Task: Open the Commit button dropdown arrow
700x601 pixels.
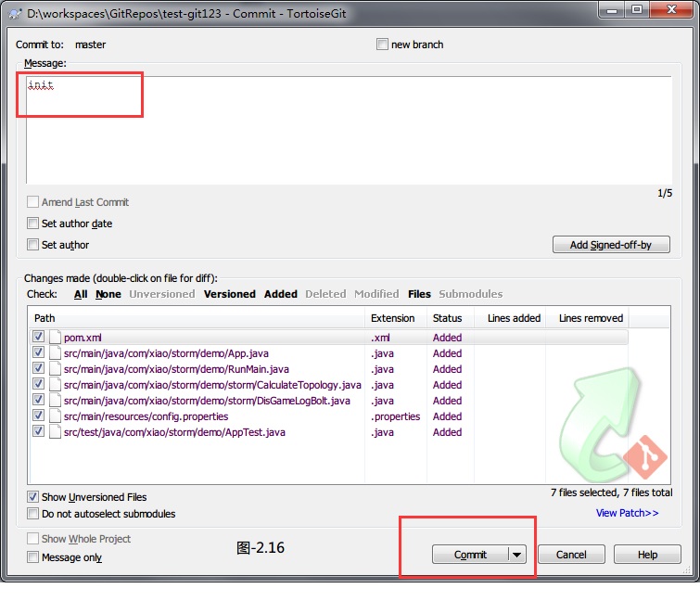Action: point(516,555)
